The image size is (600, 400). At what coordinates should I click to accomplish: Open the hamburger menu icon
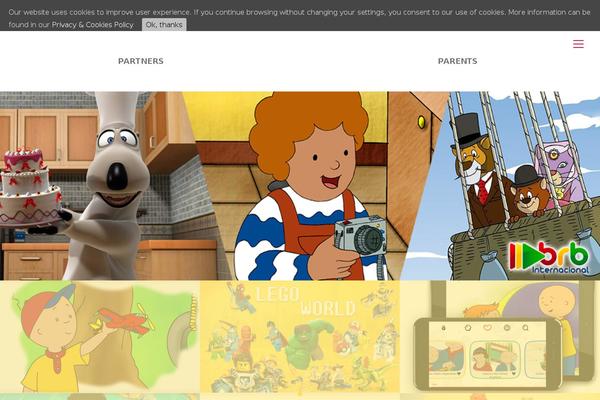[x=578, y=44]
